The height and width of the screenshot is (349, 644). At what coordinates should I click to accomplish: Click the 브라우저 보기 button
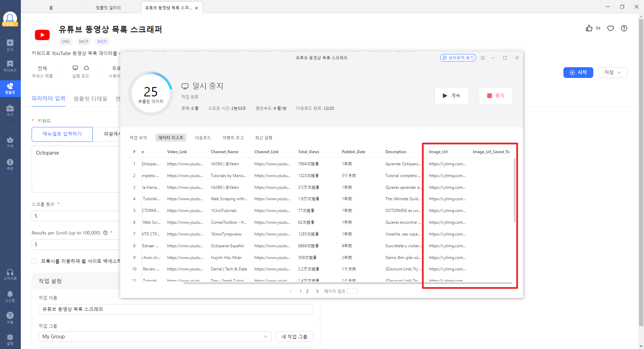[458, 58]
